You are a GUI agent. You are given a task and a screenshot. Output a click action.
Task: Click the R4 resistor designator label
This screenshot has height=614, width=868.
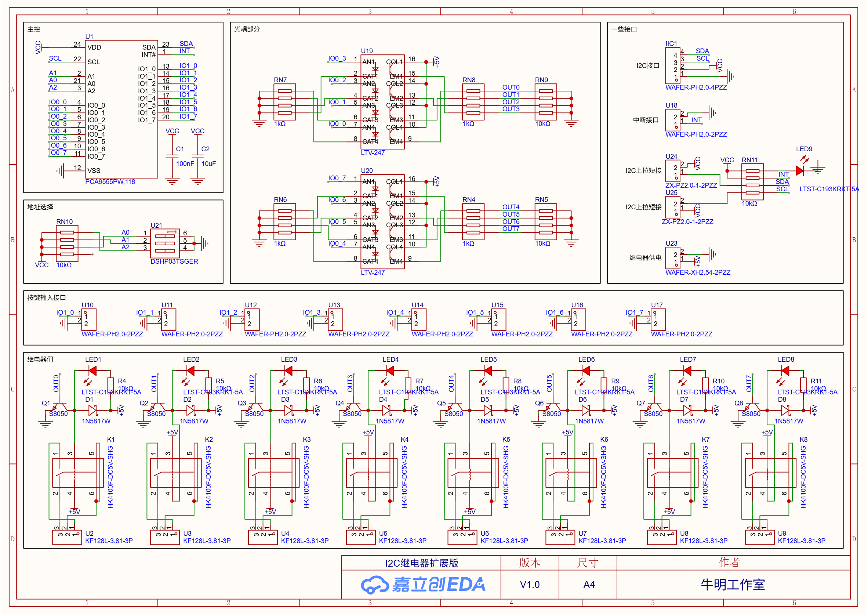(122, 381)
